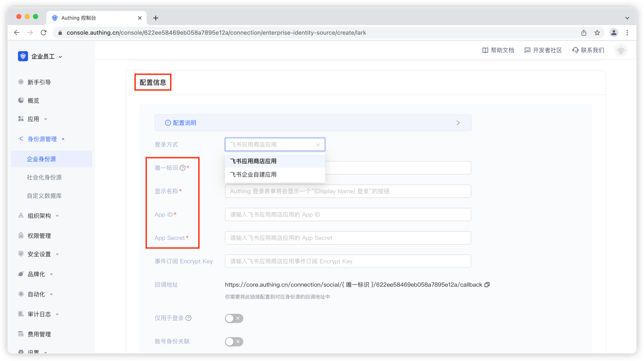Click the help icon beside 唯一标识
The width and height of the screenshot is (644, 361).
pos(182,168)
